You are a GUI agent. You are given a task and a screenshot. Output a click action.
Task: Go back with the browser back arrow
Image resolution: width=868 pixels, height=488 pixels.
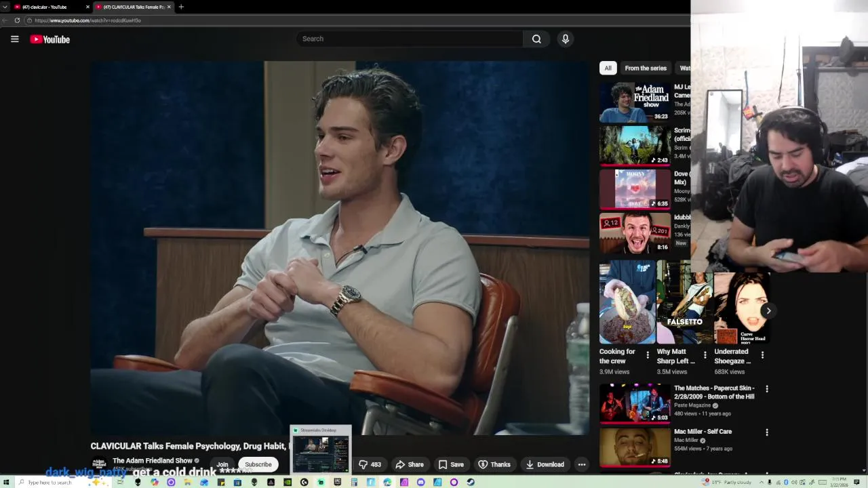pyautogui.click(x=5, y=20)
